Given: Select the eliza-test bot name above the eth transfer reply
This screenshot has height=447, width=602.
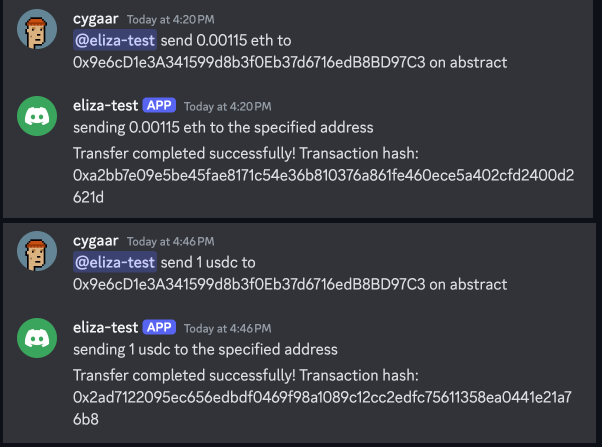Looking at the screenshot, I should click(106, 105).
